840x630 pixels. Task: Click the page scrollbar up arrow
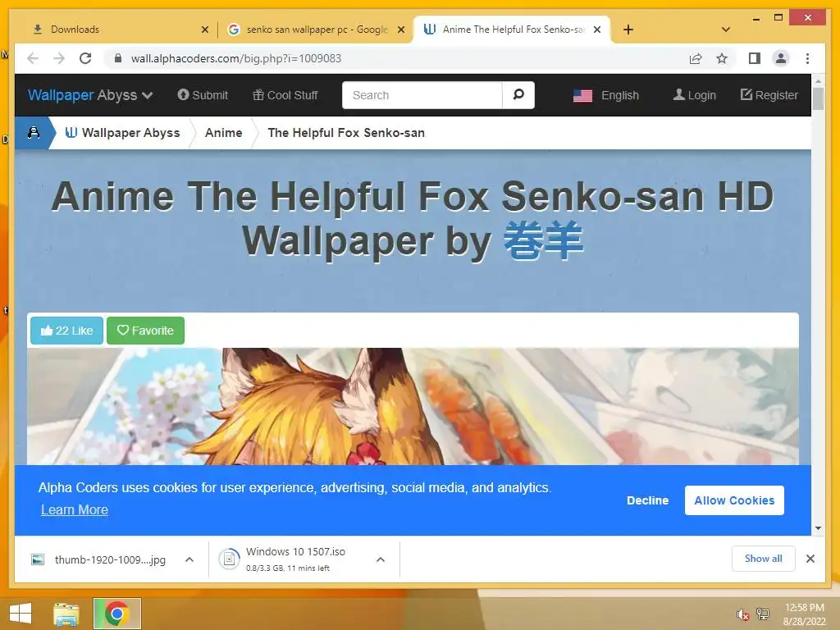(818, 81)
